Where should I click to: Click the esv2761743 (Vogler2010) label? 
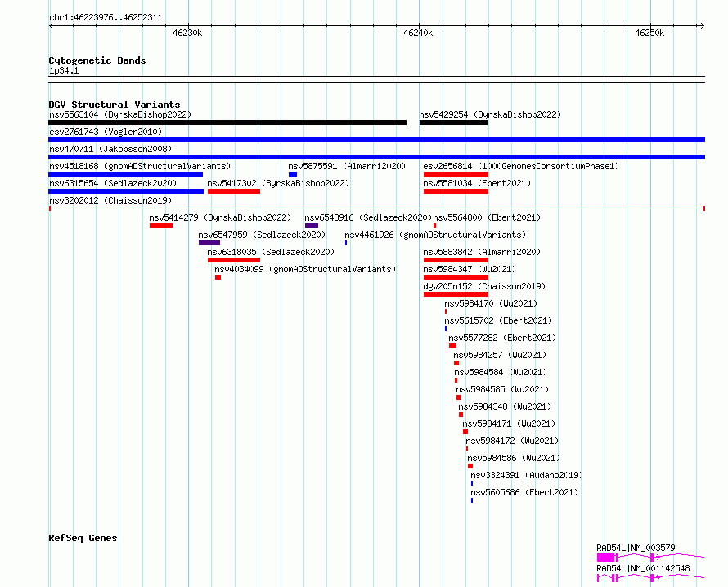tap(106, 132)
